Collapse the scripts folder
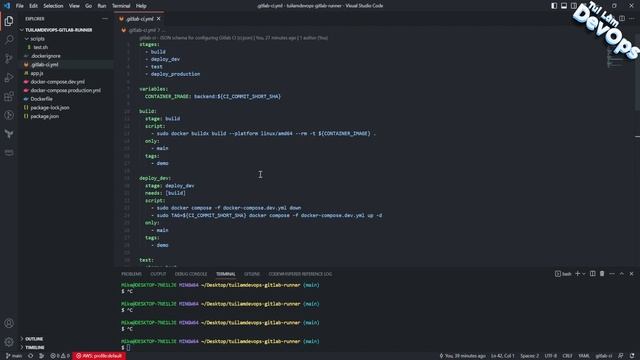Image resolution: width=640 pixels, height=360 pixels. [x=37, y=39]
